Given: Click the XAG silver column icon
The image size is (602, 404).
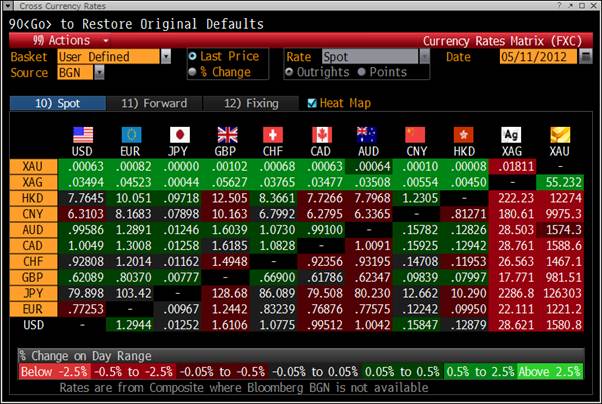Looking at the screenshot, I should coord(510,134).
